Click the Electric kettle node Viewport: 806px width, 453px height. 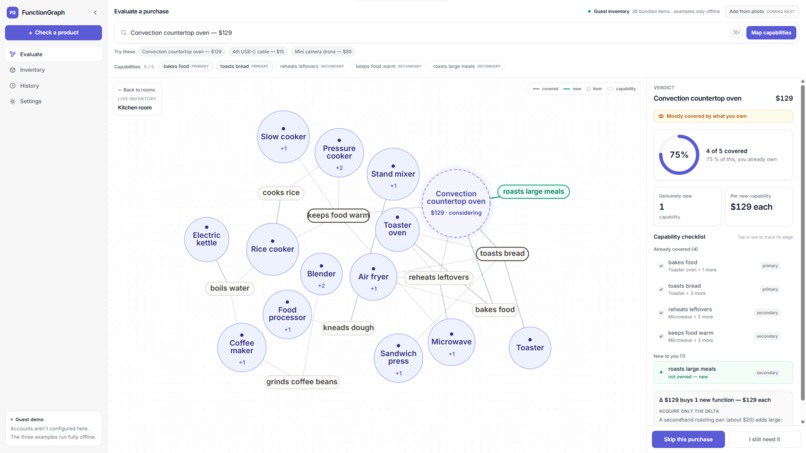pos(207,239)
